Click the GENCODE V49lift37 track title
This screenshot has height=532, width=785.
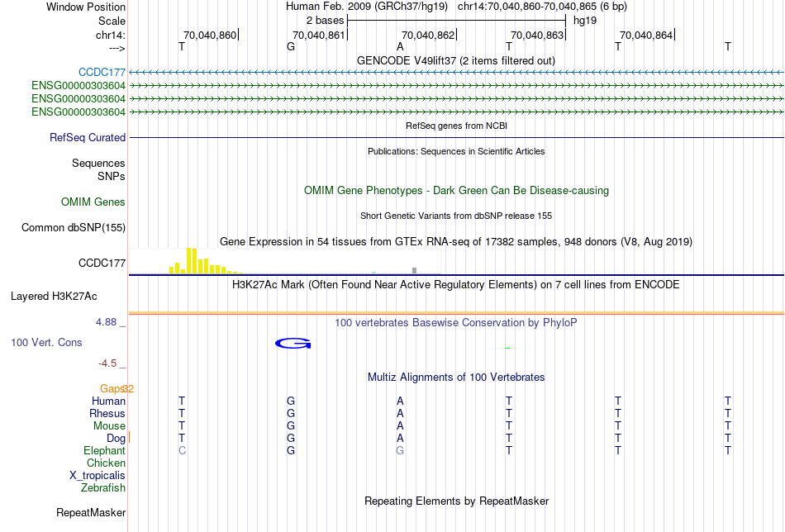point(456,61)
